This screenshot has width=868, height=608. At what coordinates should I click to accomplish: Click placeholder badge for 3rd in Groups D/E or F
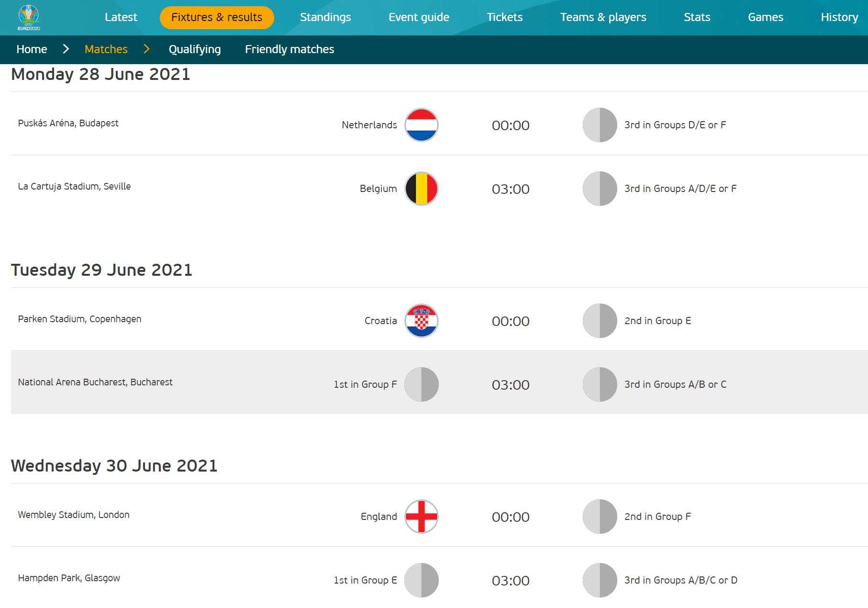(600, 125)
